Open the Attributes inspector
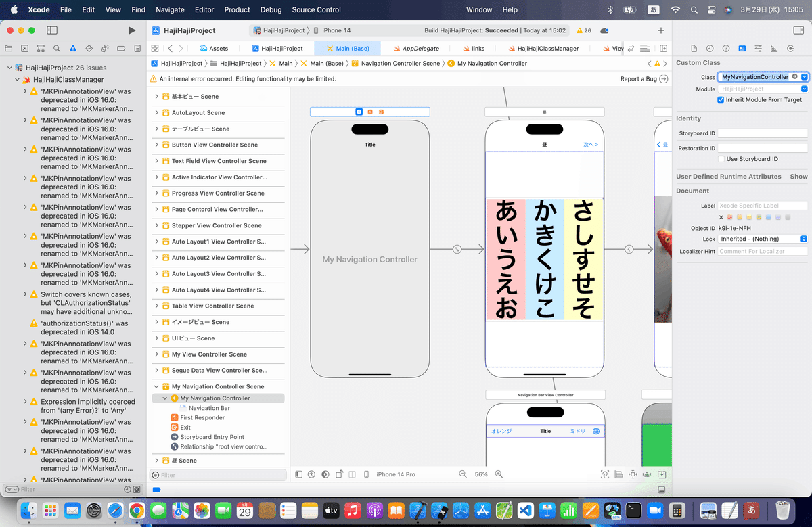This screenshot has height=527, width=812. 758,49
